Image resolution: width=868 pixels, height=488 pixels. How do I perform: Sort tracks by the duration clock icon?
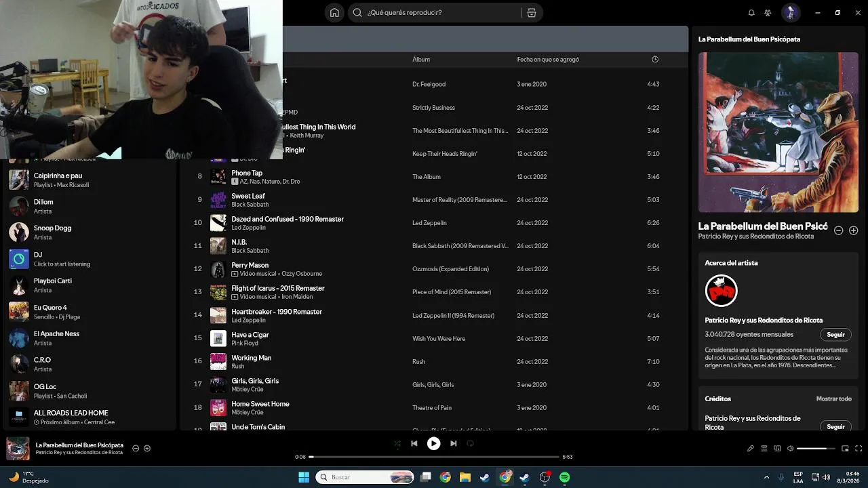point(655,59)
